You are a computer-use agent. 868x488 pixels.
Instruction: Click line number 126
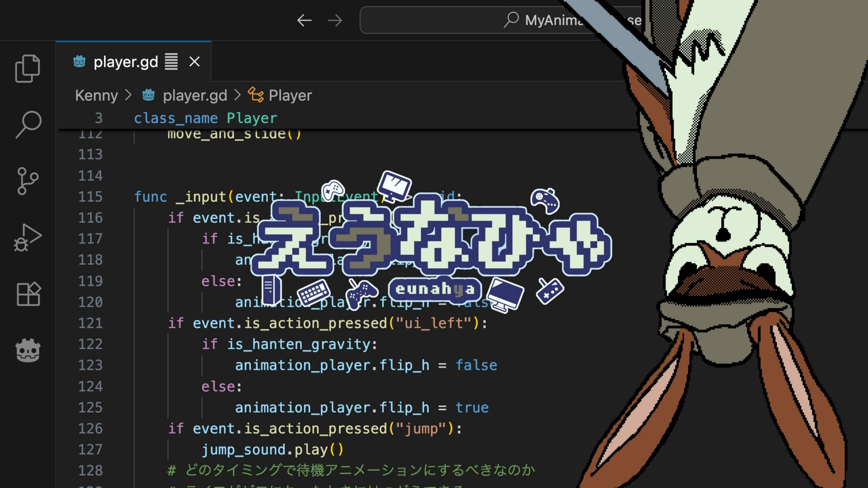[90, 428]
